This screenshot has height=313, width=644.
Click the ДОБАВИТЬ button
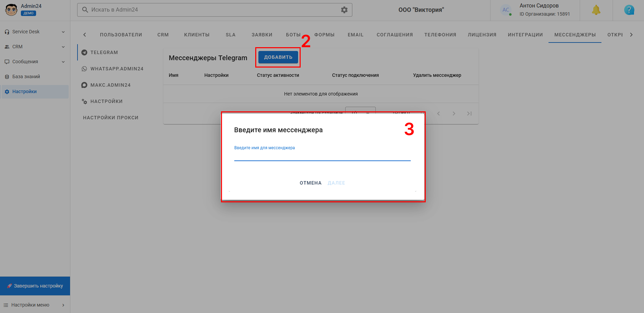(278, 57)
